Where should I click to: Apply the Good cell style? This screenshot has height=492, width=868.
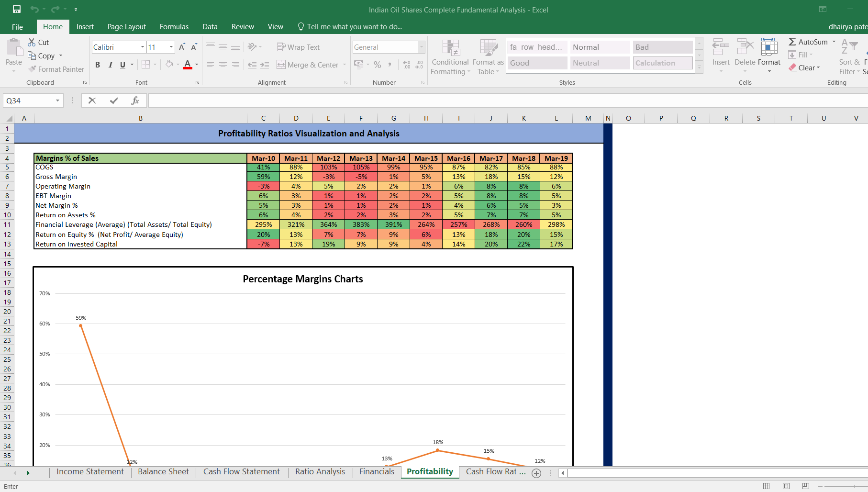[537, 63]
